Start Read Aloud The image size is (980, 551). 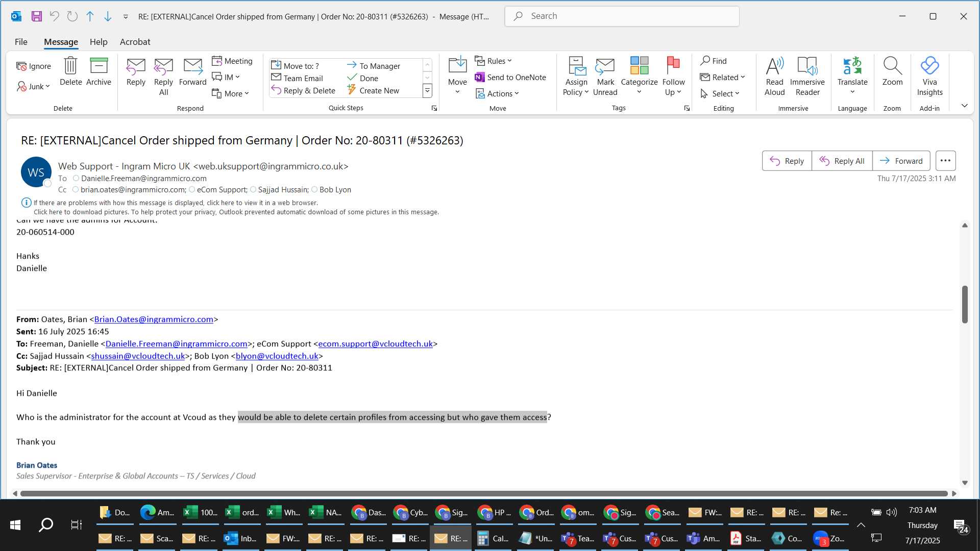point(774,77)
